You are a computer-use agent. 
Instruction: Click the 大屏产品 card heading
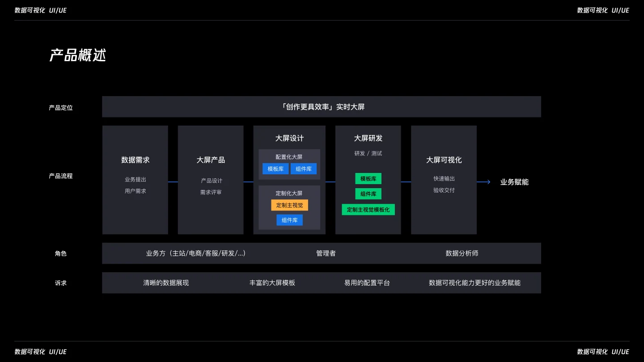(211, 160)
